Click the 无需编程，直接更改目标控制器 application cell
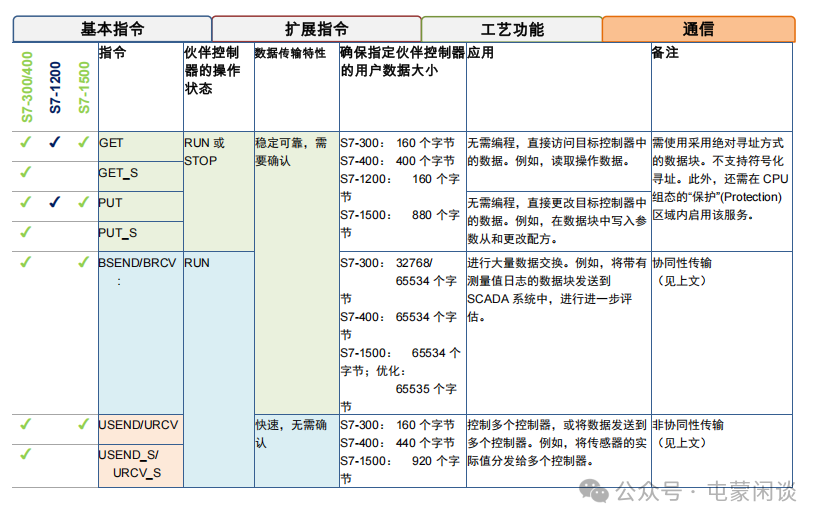Screen dimensions: 823x524 pos(558,222)
